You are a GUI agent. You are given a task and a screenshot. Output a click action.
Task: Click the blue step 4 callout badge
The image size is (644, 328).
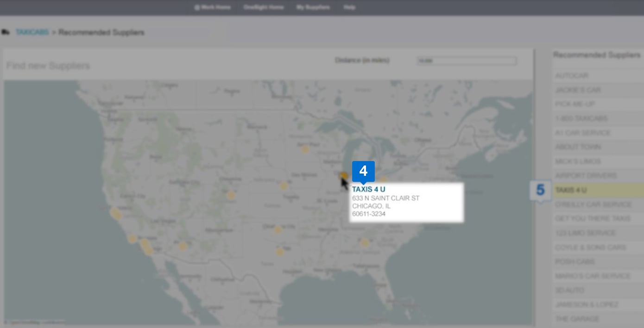click(363, 171)
